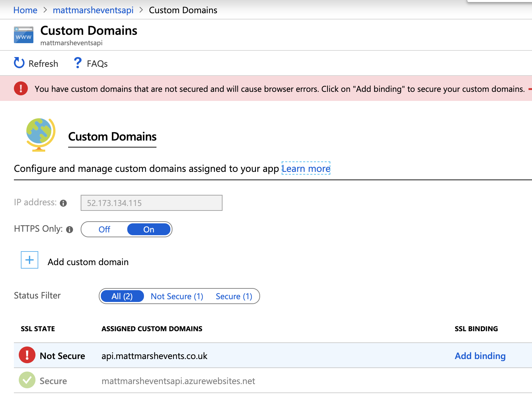Open the Learn more link
The height and width of the screenshot is (398, 532).
pyautogui.click(x=306, y=168)
